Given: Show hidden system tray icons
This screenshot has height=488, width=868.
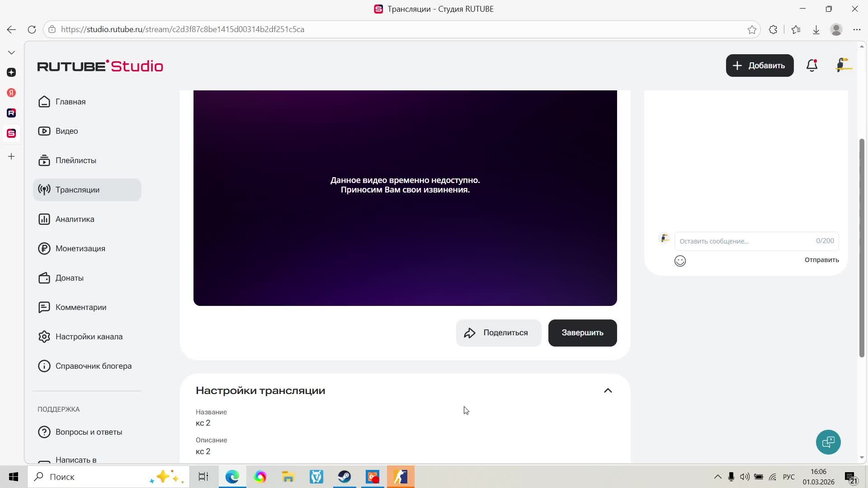Looking at the screenshot, I should [717, 477].
